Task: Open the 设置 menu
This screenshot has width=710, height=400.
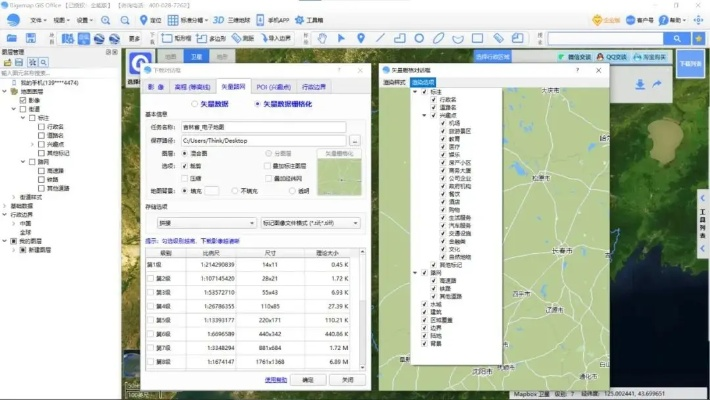Action: coord(84,20)
